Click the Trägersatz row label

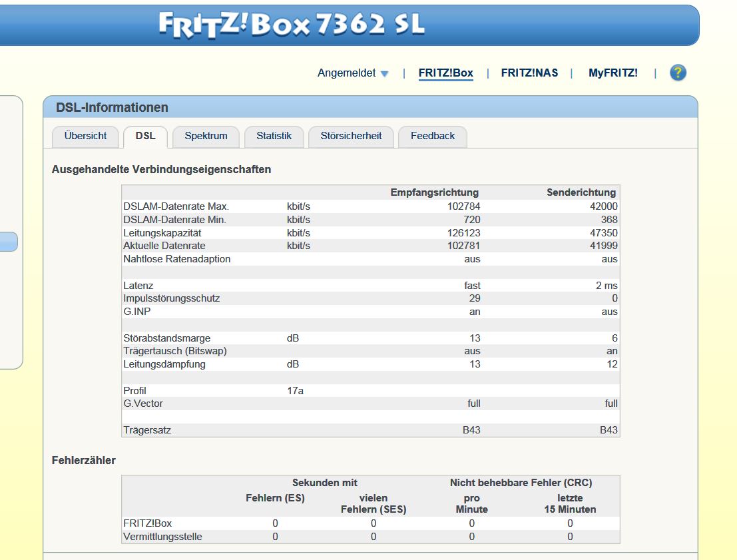click(147, 430)
